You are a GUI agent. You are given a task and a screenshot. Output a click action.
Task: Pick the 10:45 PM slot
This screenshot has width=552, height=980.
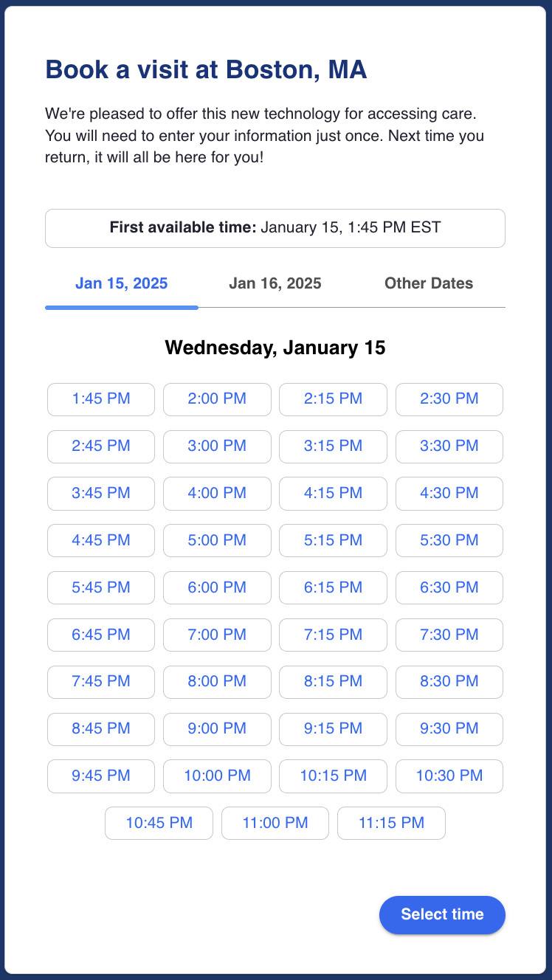159,824
